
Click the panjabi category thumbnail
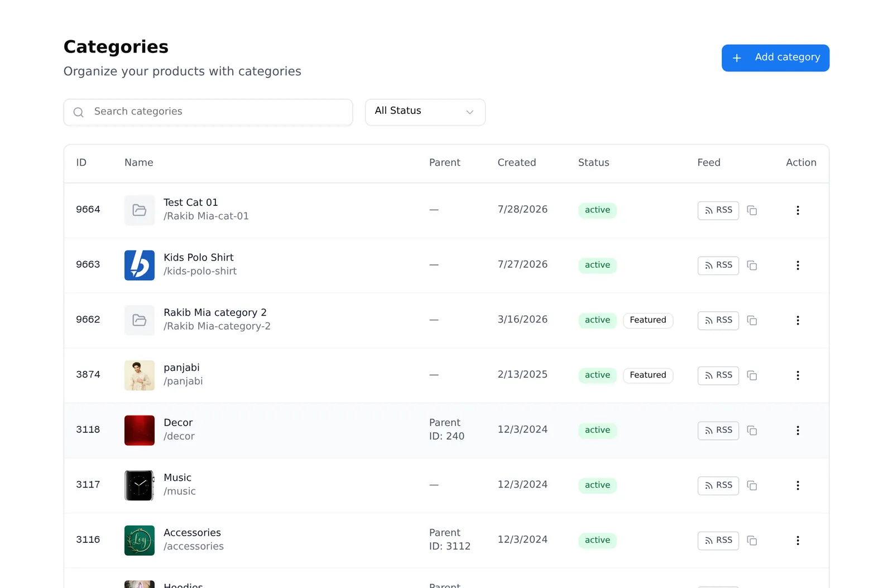(140, 375)
